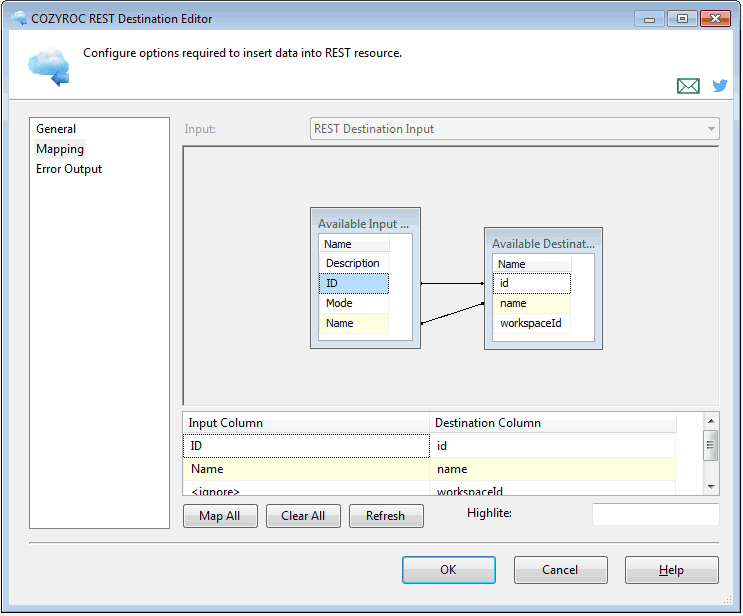This screenshot has width=743, height=616.
Task: Click scroll down arrow of mapping grid
Action: pos(711,487)
